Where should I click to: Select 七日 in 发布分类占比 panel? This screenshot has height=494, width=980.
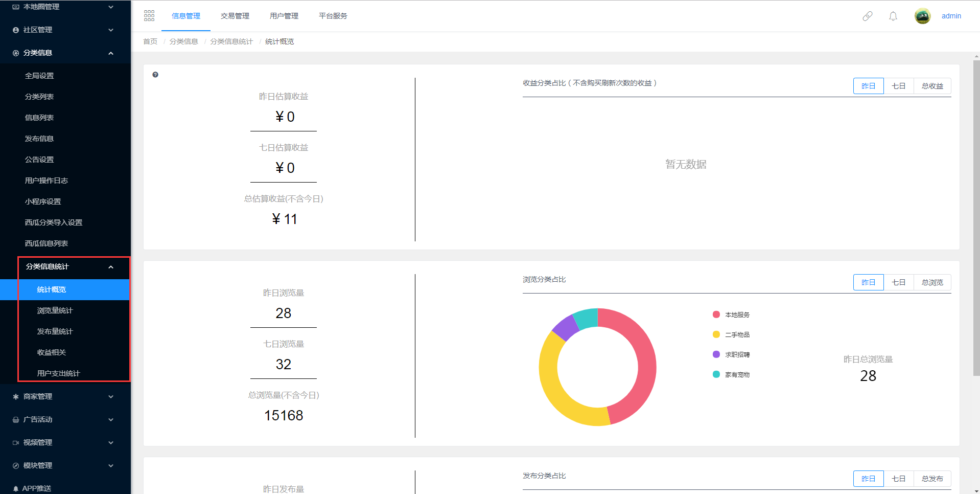click(x=899, y=479)
